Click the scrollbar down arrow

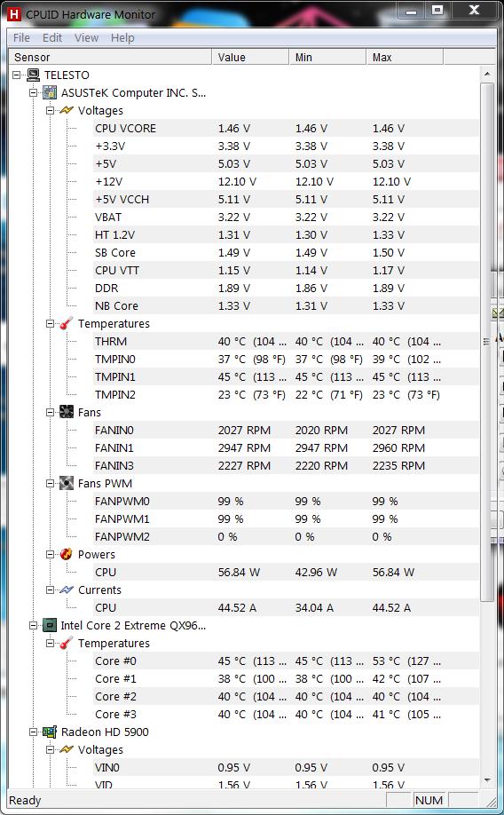point(487,780)
